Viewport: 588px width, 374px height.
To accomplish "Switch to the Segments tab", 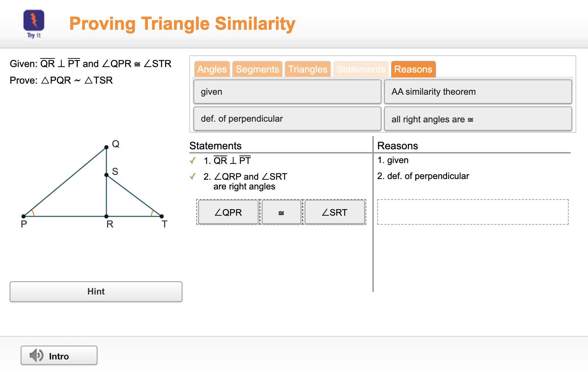I will click(x=257, y=69).
